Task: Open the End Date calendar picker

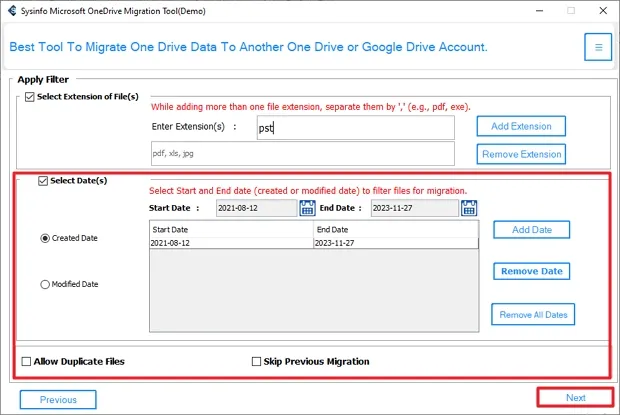Action: click(469, 208)
